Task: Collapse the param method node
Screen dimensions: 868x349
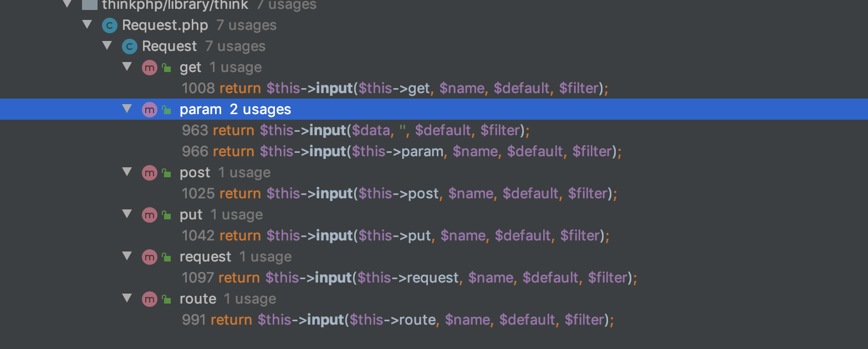Action: coord(127,109)
